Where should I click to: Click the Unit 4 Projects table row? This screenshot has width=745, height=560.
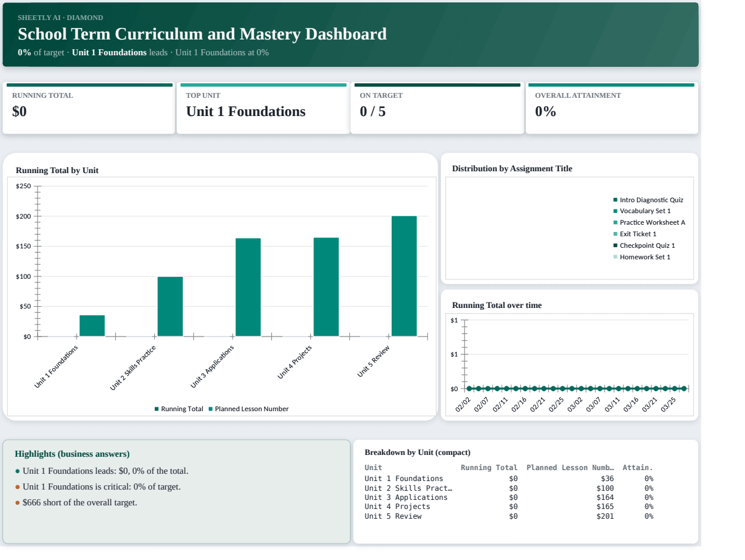(x=509, y=507)
